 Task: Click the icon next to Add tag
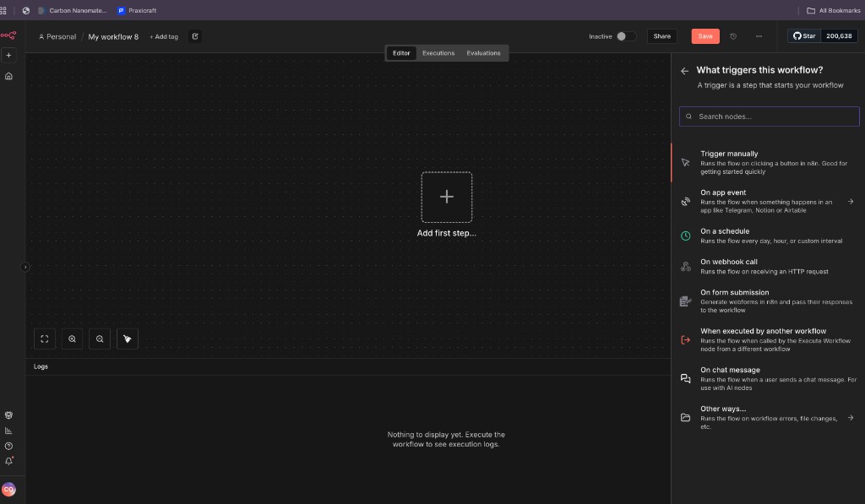coord(195,36)
